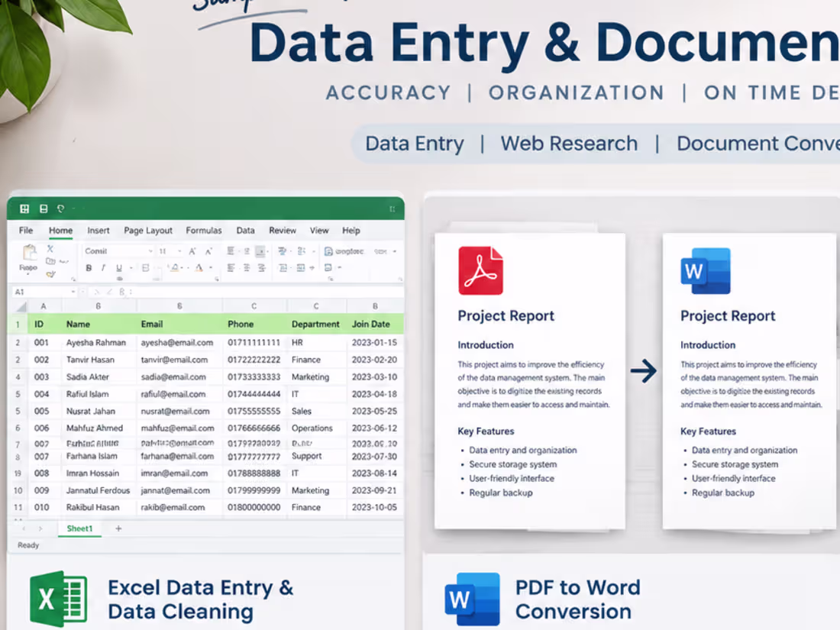Click the Web Research label in banner

[x=569, y=144]
